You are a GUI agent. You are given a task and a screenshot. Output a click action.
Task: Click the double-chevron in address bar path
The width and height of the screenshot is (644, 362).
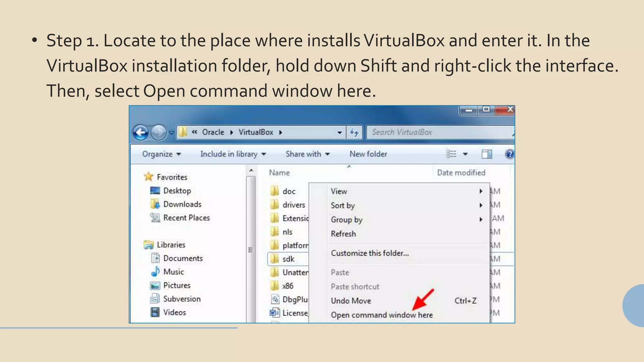195,132
